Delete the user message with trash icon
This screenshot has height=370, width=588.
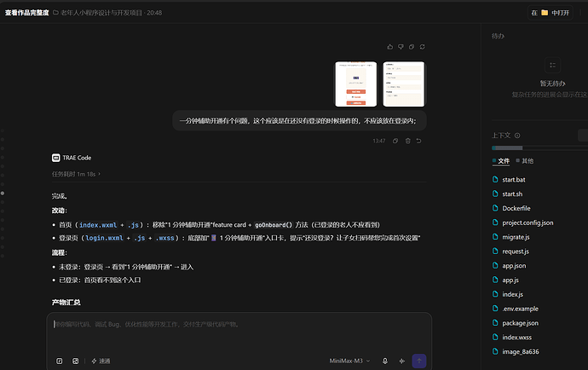(x=407, y=141)
